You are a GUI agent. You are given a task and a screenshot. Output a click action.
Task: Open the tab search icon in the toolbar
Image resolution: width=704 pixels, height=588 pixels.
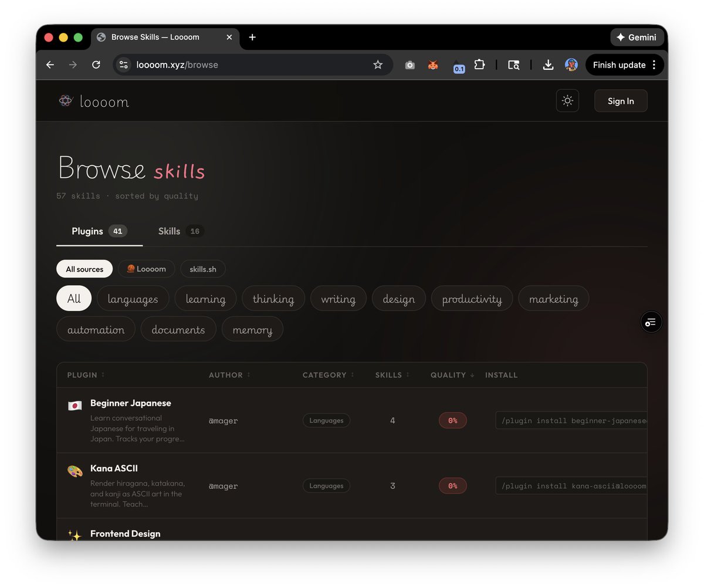coord(513,65)
